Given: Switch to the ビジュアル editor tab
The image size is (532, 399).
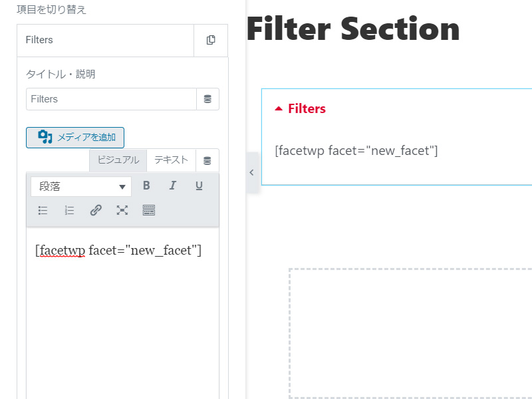Looking at the screenshot, I should tap(118, 160).
